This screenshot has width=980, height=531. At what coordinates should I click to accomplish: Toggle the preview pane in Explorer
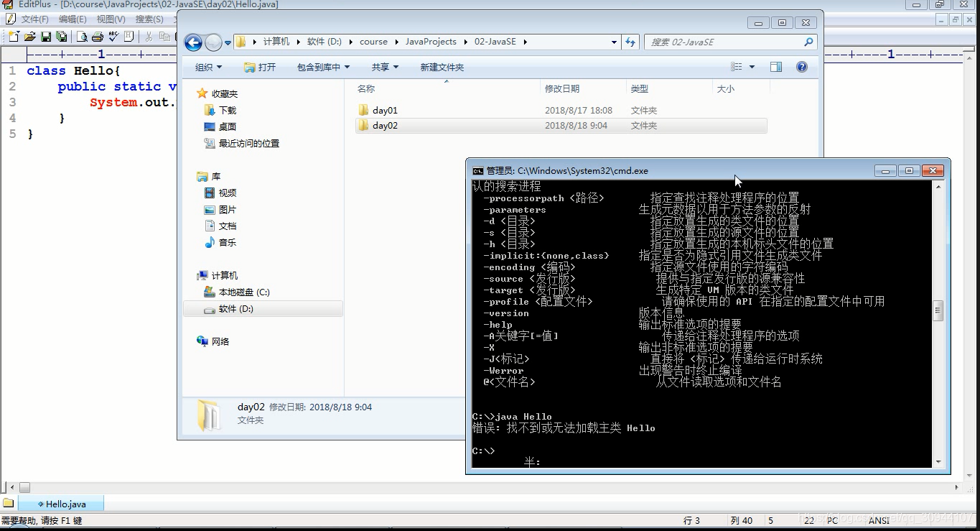[x=776, y=67]
